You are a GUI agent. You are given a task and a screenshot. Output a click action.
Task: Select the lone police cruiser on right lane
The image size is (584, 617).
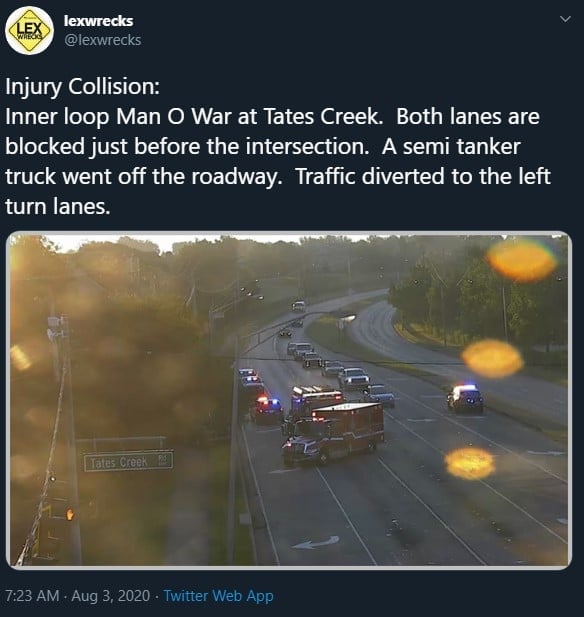click(x=465, y=398)
